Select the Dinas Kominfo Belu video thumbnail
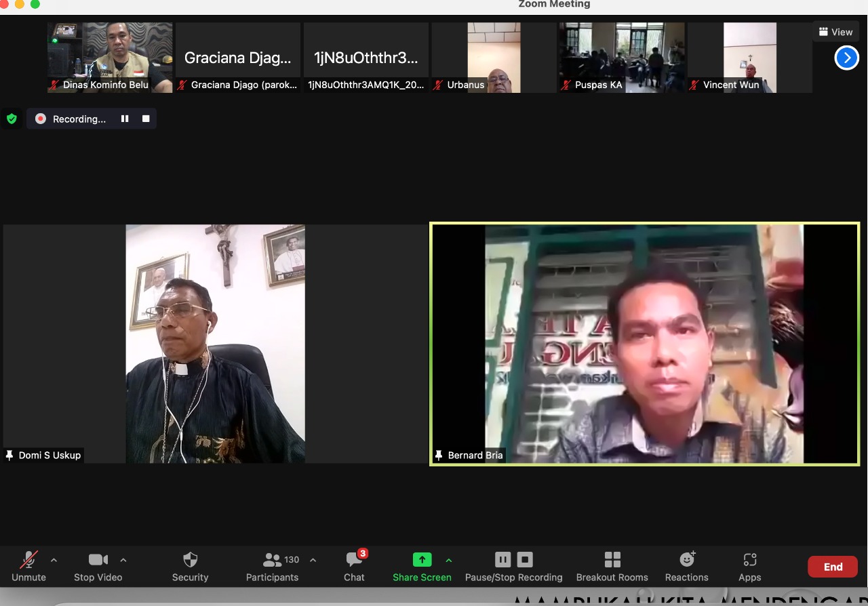The image size is (868, 606). pyautogui.click(x=110, y=58)
